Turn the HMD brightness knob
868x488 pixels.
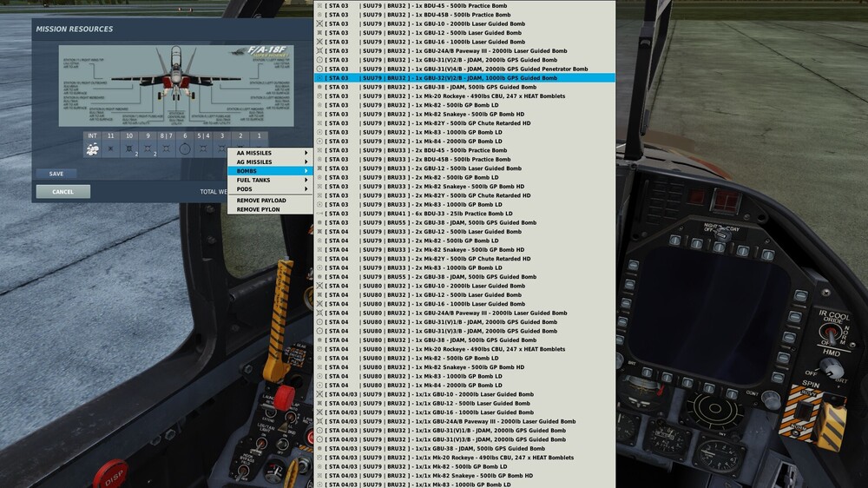point(832,368)
